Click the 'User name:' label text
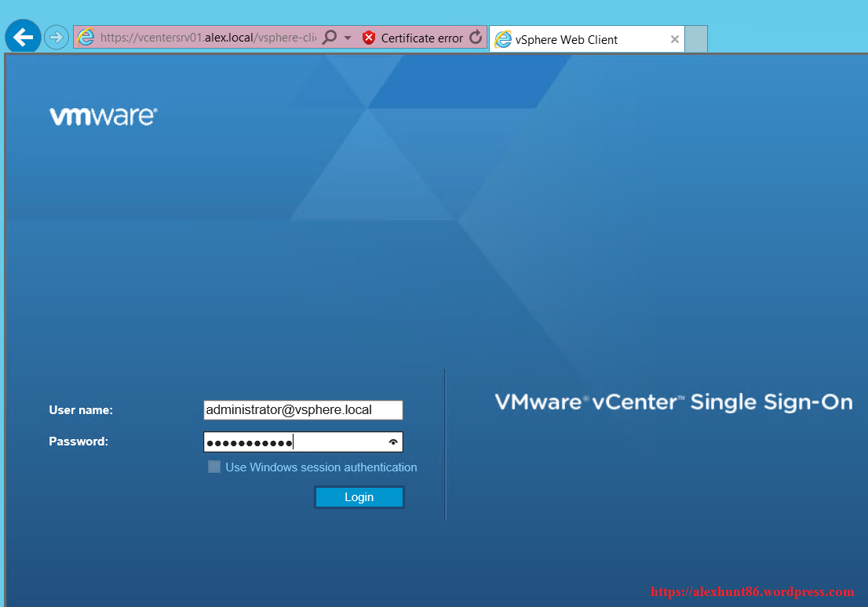Image resolution: width=868 pixels, height=607 pixels. tap(81, 410)
